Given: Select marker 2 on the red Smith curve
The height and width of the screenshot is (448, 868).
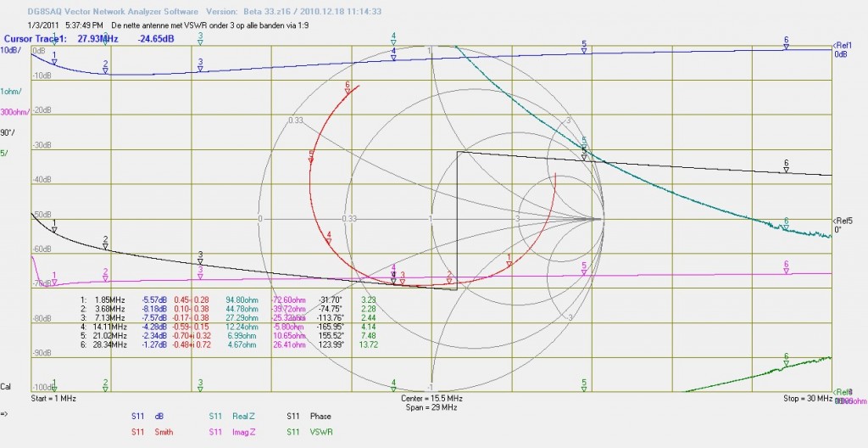Looking at the screenshot, I should coord(449,277).
